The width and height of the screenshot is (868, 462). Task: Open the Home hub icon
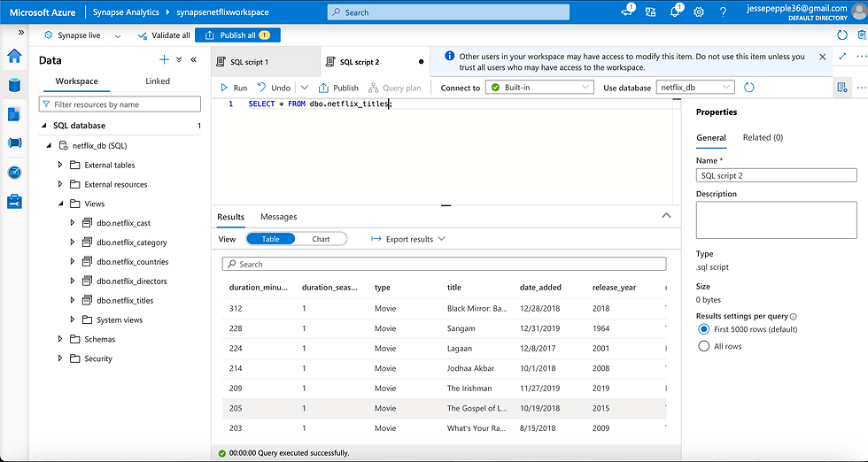(14, 56)
